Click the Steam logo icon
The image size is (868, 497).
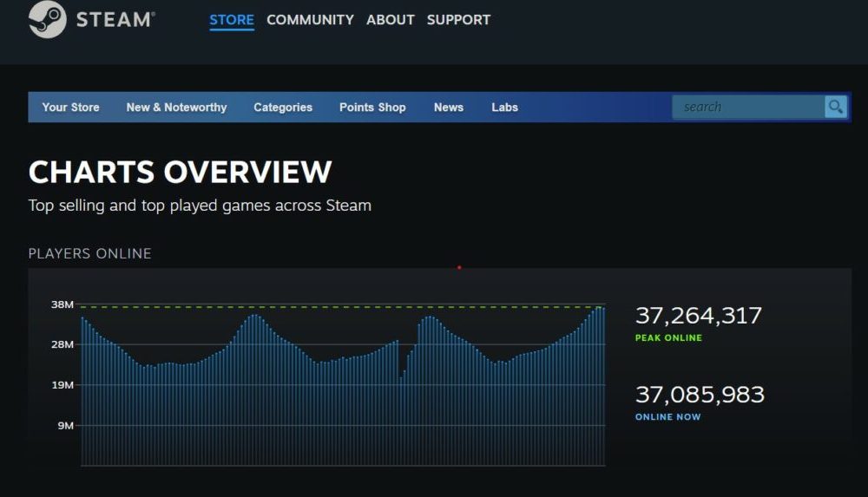coord(48,19)
